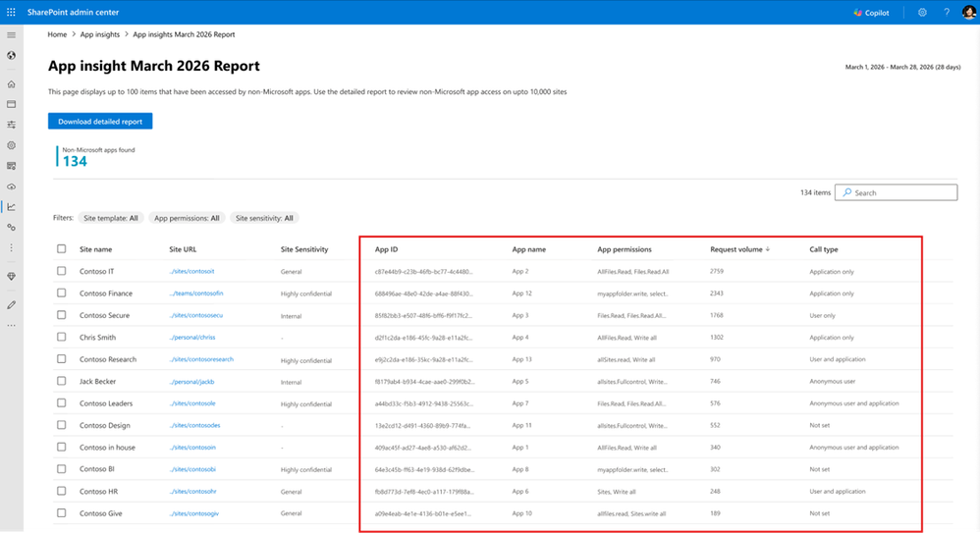
Task: Click the Site name column header
Action: (95, 249)
